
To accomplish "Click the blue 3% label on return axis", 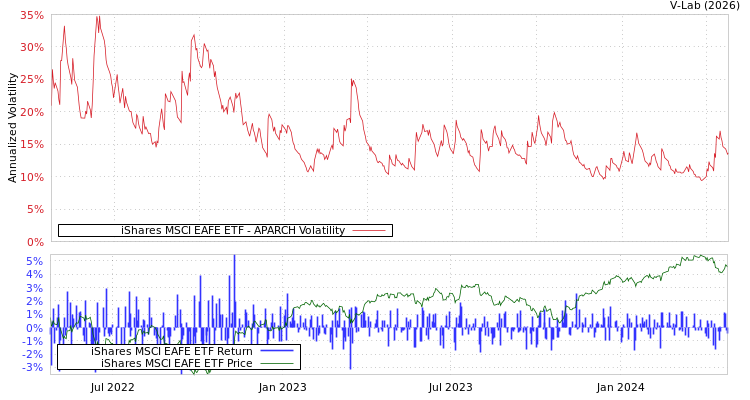I will point(34,288).
